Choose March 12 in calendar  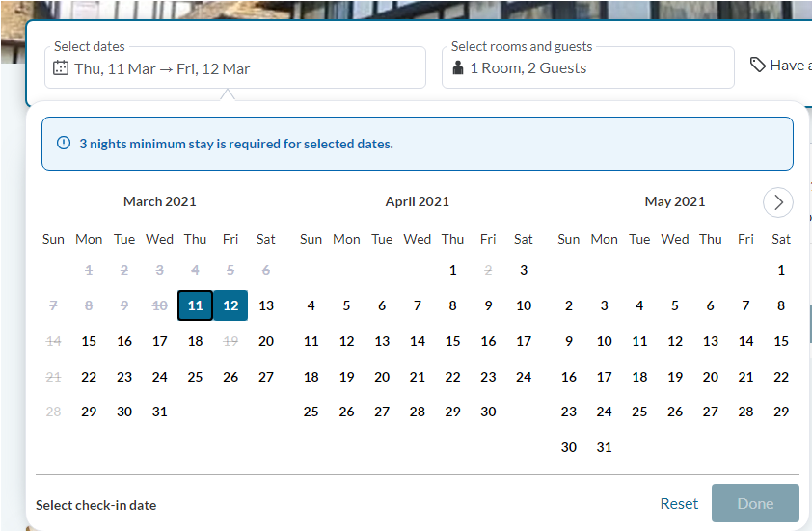pyautogui.click(x=230, y=305)
